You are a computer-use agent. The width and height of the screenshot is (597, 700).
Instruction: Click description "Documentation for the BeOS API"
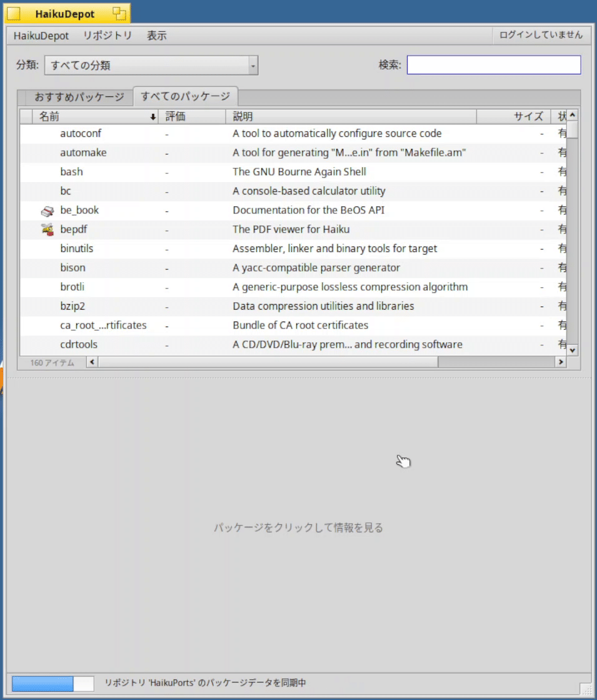pos(308,210)
